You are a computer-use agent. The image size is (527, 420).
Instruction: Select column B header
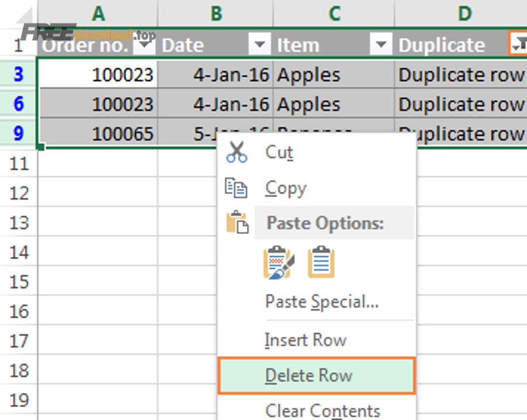coord(215,13)
